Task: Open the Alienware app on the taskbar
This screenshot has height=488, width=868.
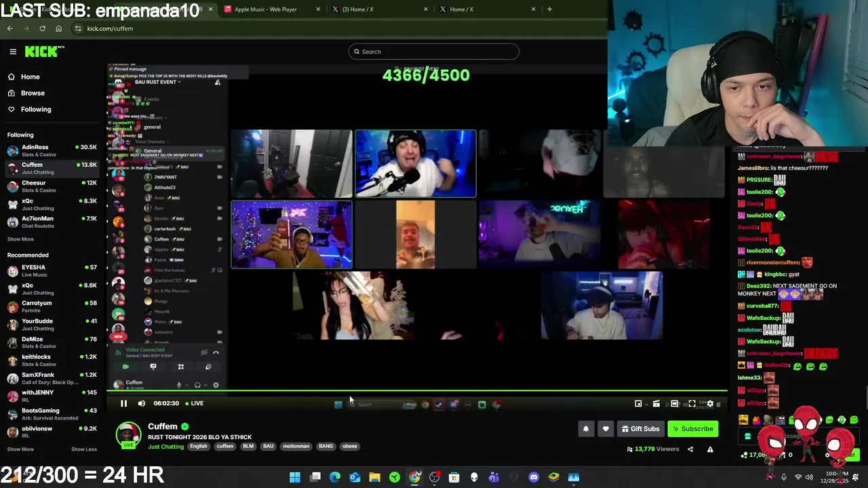Action: click(x=474, y=477)
